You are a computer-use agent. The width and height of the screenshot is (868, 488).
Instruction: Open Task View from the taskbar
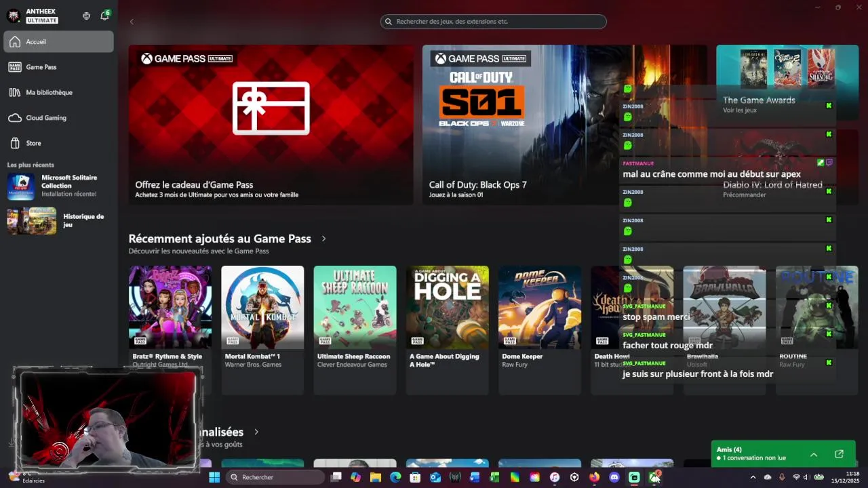point(336,477)
